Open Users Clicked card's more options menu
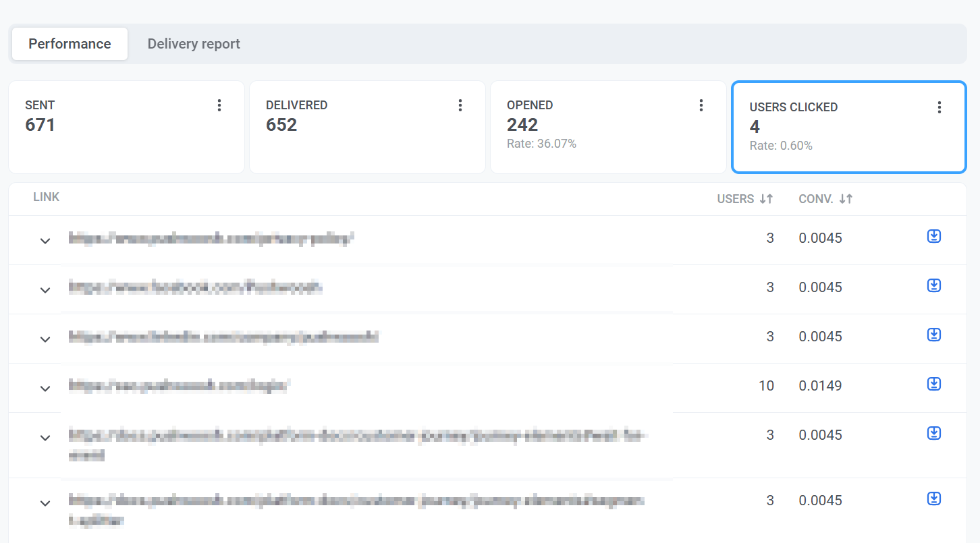The width and height of the screenshot is (980, 543). [x=939, y=107]
